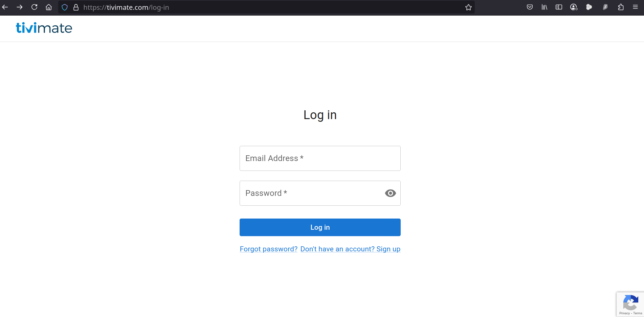
Task: Focus the Email Address field
Action: click(x=320, y=158)
